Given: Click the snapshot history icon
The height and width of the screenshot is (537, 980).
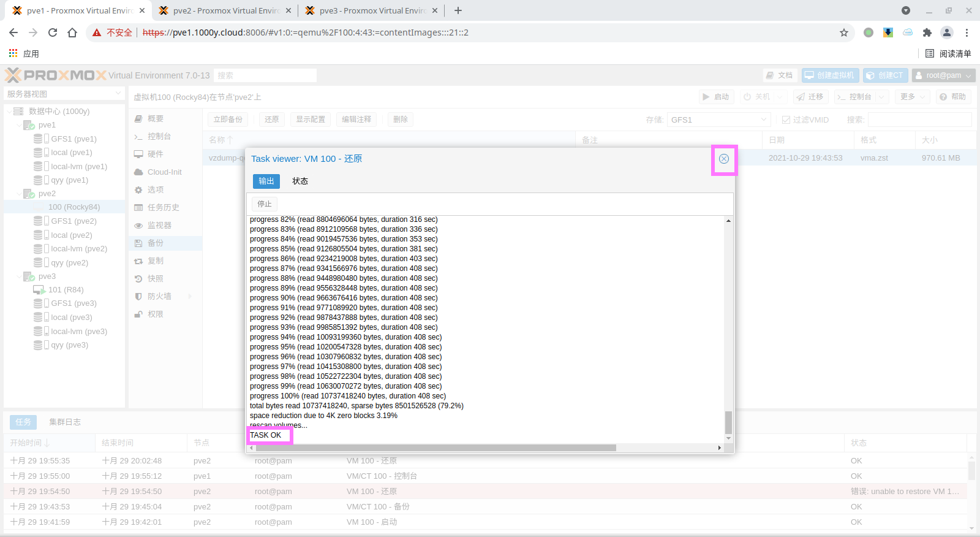Looking at the screenshot, I should point(138,279).
